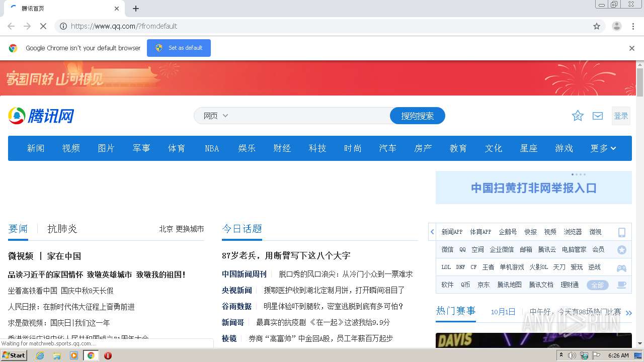Open the Chrome three-dot menu
This screenshot has height=362, width=644.
[633, 26]
